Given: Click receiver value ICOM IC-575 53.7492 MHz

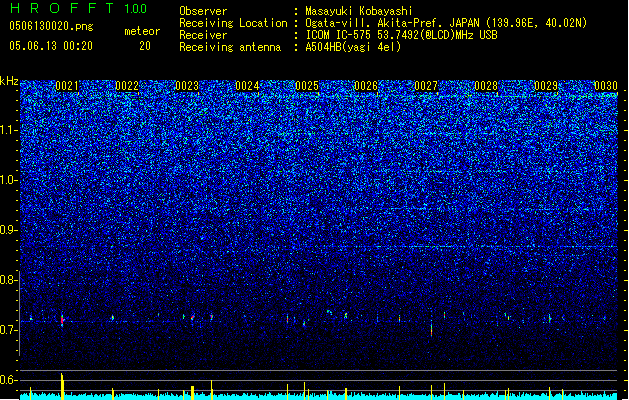Looking at the screenshot, I should coord(401,35).
